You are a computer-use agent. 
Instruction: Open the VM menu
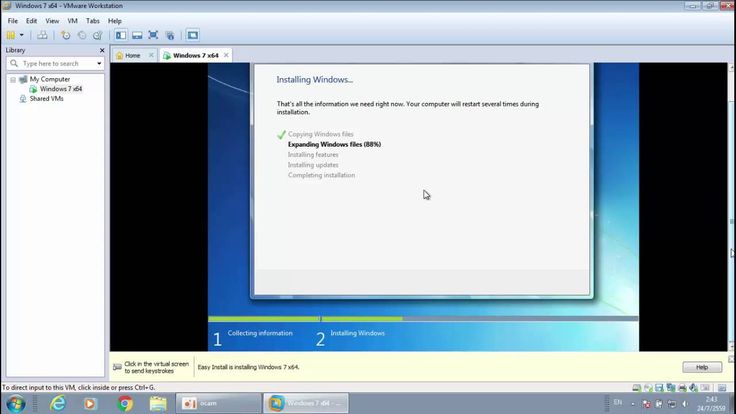click(x=72, y=21)
